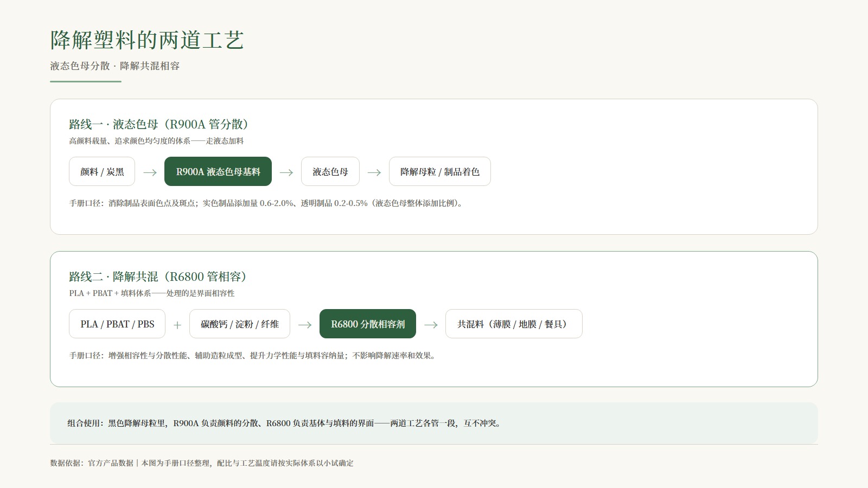Choose the 共混料（薄膜 / 地膜 / 餐具）chip
The height and width of the screenshot is (488, 868).
pyautogui.click(x=514, y=324)
